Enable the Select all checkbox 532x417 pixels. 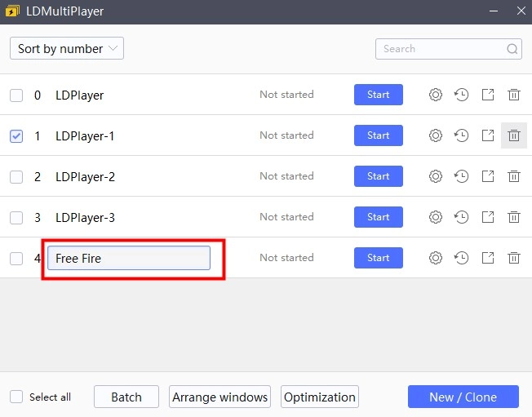[16, 397]
